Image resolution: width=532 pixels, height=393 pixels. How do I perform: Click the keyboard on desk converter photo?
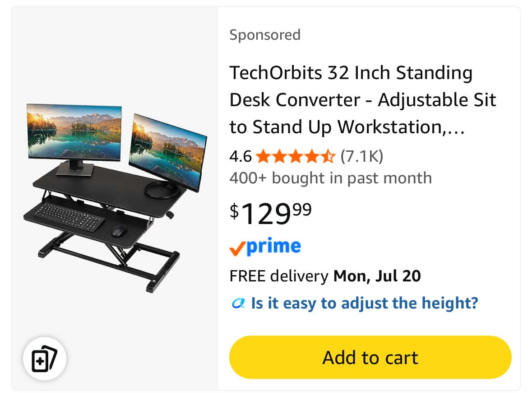coord(69,217)
